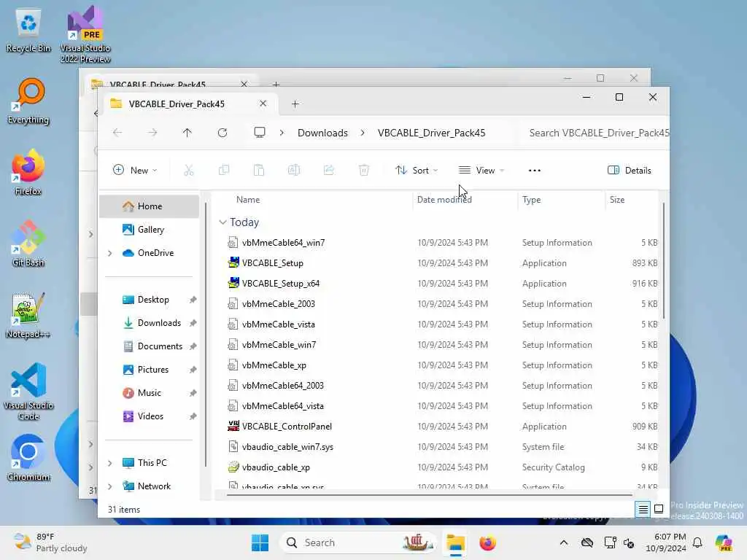Click the Rename toolbar icon
The width and height of the screenshot is (747, 560).
[294, 170]
